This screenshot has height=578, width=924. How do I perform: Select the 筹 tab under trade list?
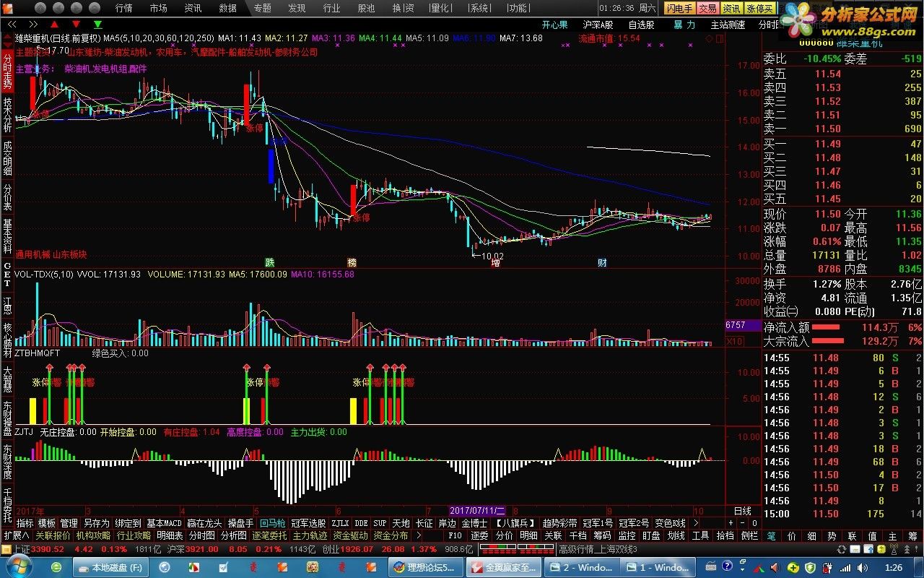point(912,537)
